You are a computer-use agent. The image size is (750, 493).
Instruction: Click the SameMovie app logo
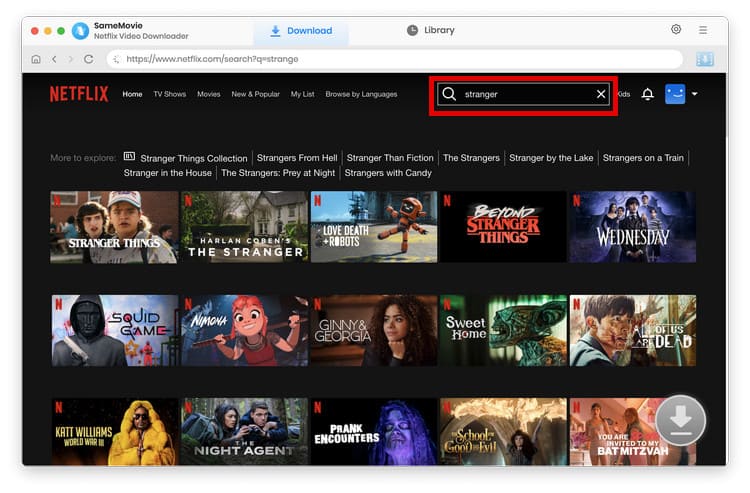tap(80, 31)
